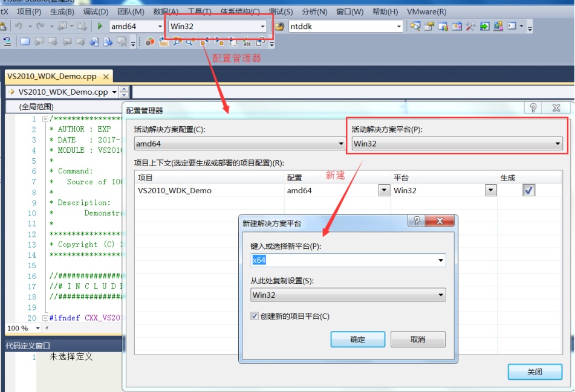Click the Find Symbol magnifier icon
575x392 pixels.
click(x=177, y=42)
